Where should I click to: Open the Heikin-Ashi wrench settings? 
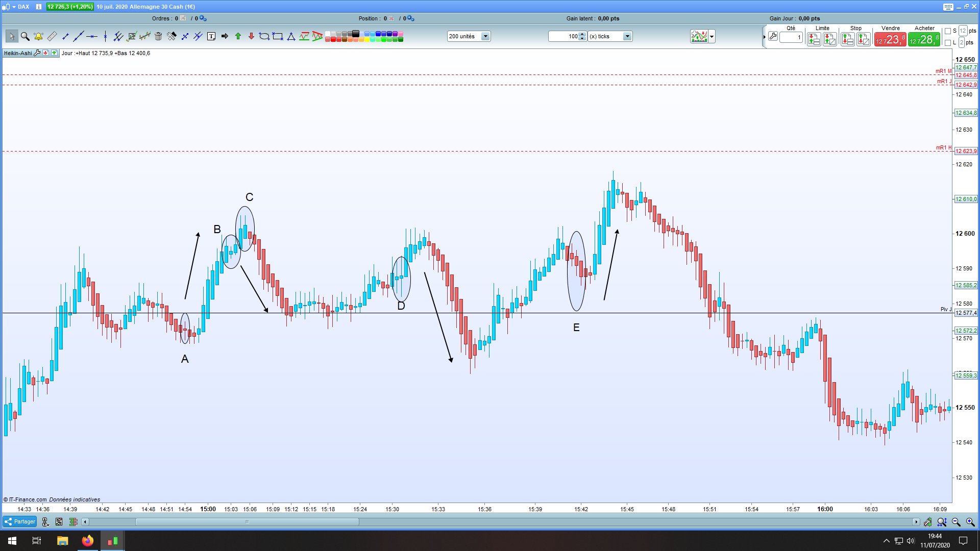[x=37, y=53]
